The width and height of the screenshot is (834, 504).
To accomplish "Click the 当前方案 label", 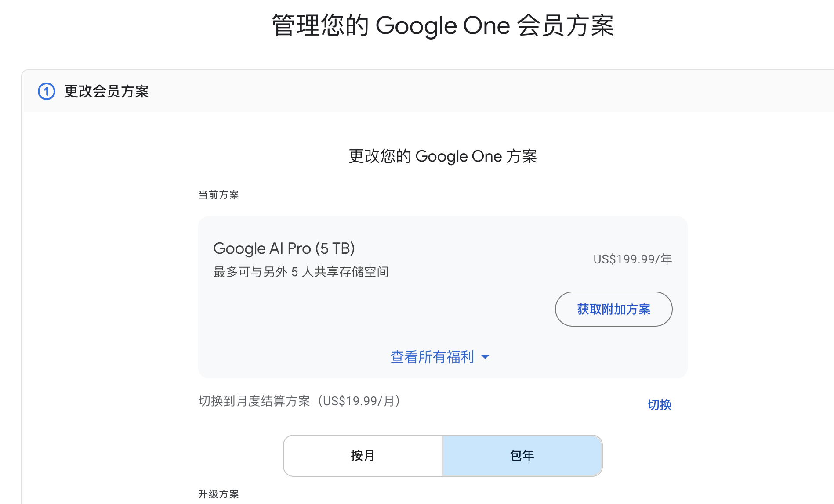I will click(218, 195).
